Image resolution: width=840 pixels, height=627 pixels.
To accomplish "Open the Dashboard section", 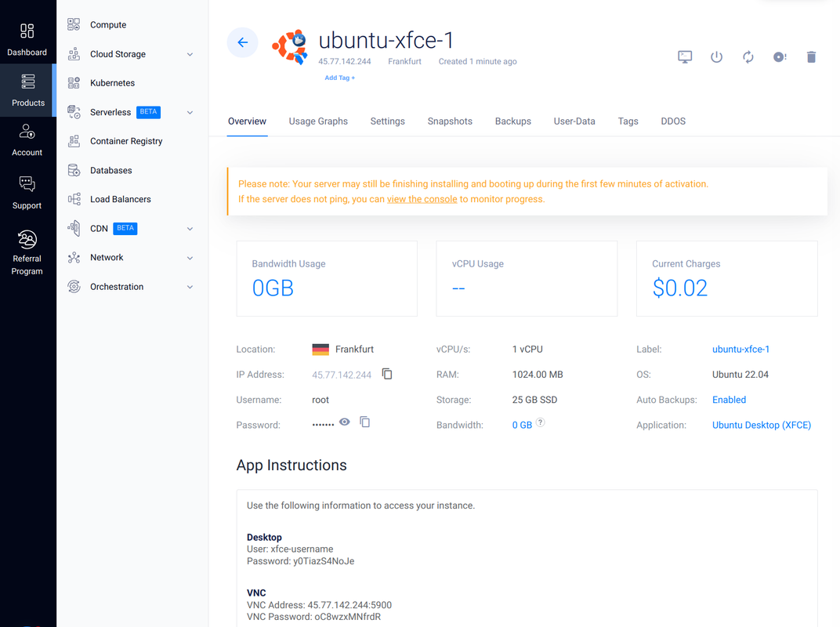I will coord(27,39).
